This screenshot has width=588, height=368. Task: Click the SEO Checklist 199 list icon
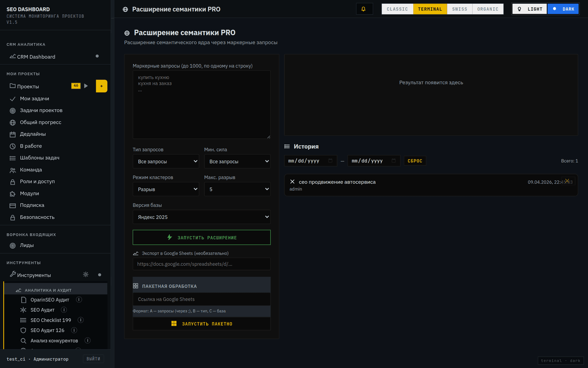(23, 320)
